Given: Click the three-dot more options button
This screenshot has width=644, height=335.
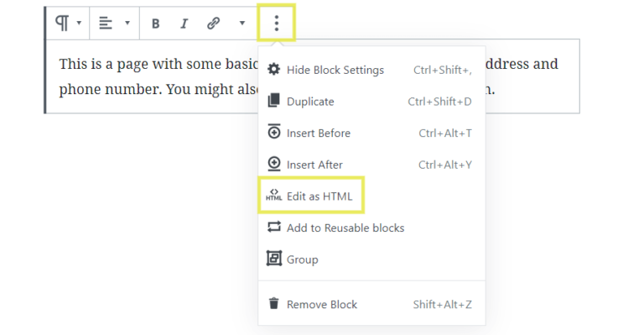Looking at the screenshot, I should point(277,23).
